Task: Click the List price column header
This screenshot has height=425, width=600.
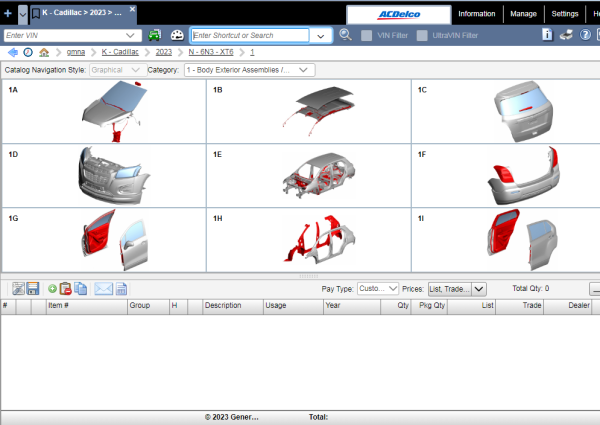Action: coord(471,306)
